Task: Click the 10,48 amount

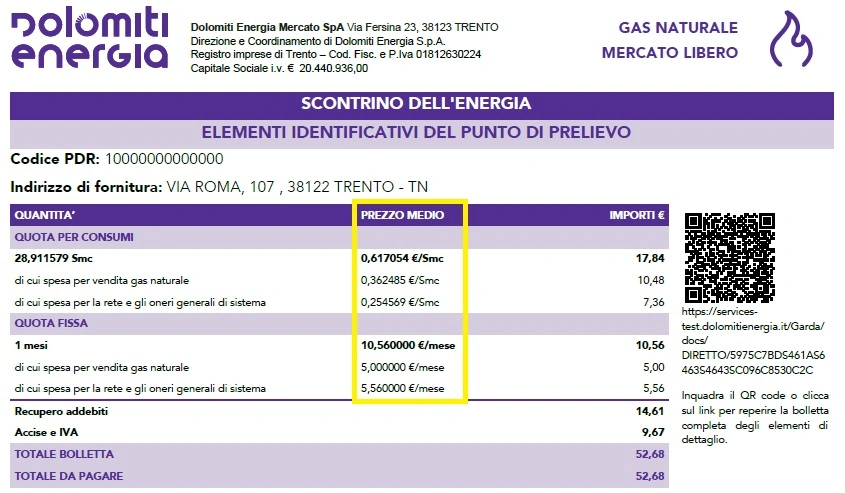Action: pyautogui.click(x=651, y=281)
